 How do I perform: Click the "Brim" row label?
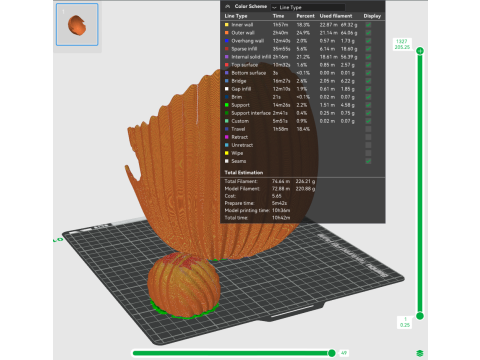click(x=237, y=97)
